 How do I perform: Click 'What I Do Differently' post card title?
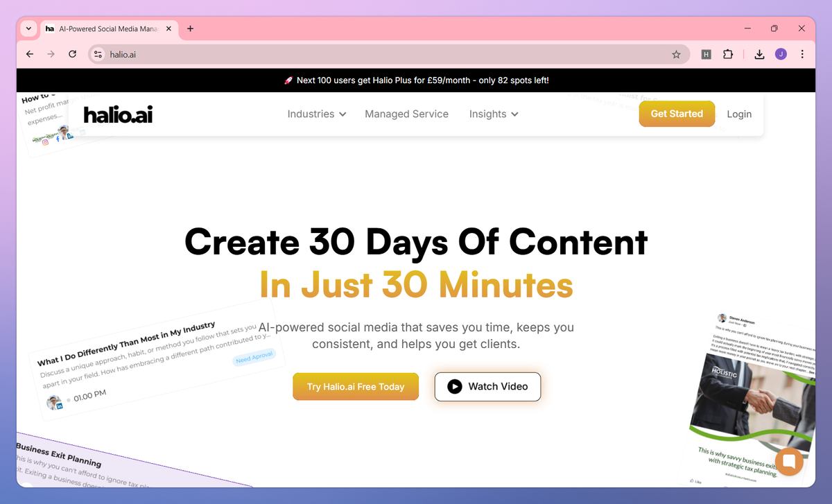coord(126,342)
